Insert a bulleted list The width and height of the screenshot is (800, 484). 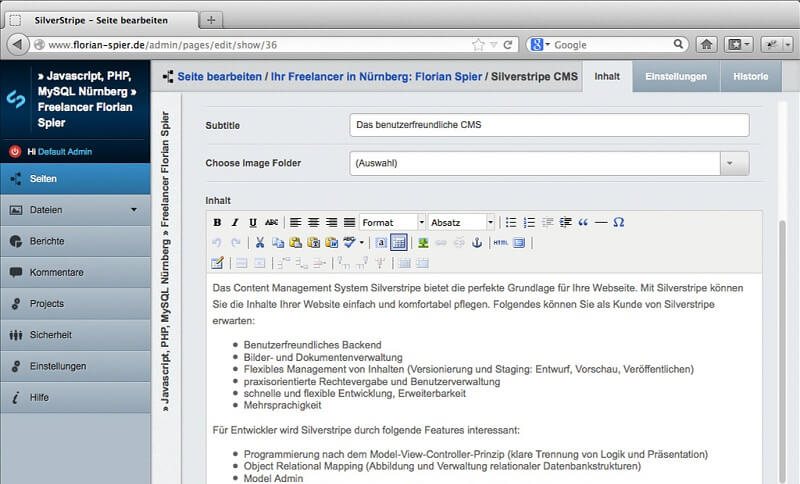coord(511,222)
